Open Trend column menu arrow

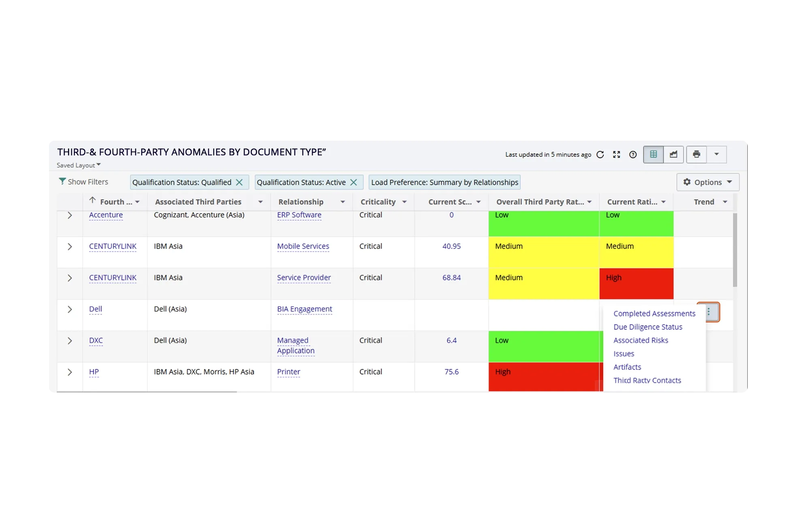coord(725,202)
